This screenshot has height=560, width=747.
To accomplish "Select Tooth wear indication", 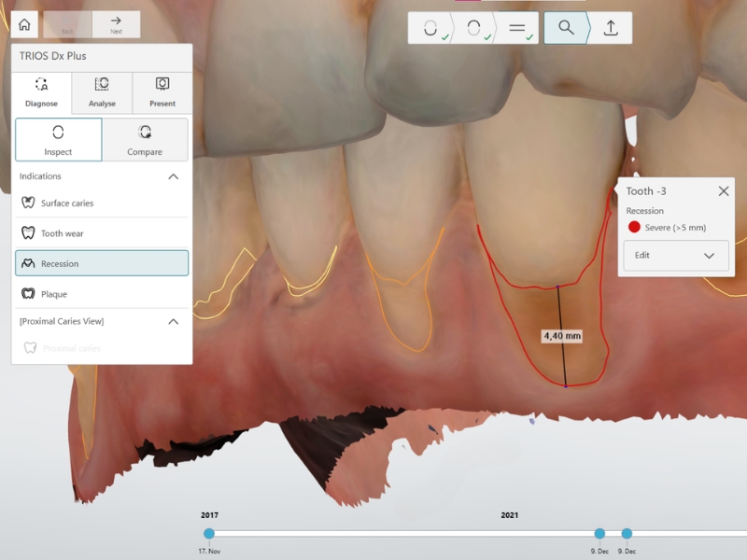I will [102, 233].
